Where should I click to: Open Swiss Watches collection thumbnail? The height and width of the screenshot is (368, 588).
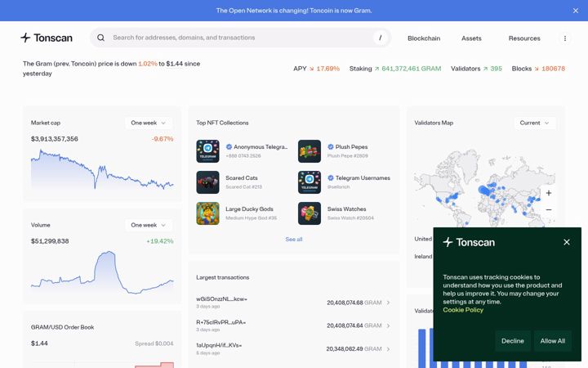point(310,213)
